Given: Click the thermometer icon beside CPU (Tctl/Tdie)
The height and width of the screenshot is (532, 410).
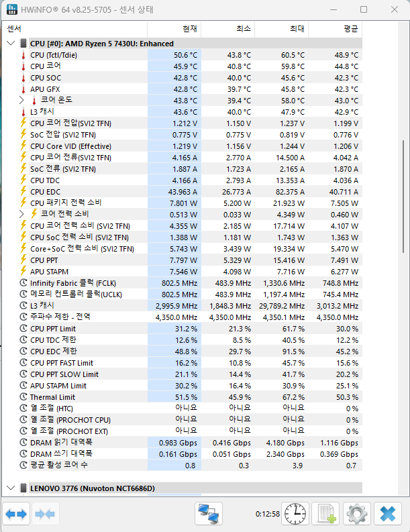Looking at the screenshot, I should click(x=23, y=55).
